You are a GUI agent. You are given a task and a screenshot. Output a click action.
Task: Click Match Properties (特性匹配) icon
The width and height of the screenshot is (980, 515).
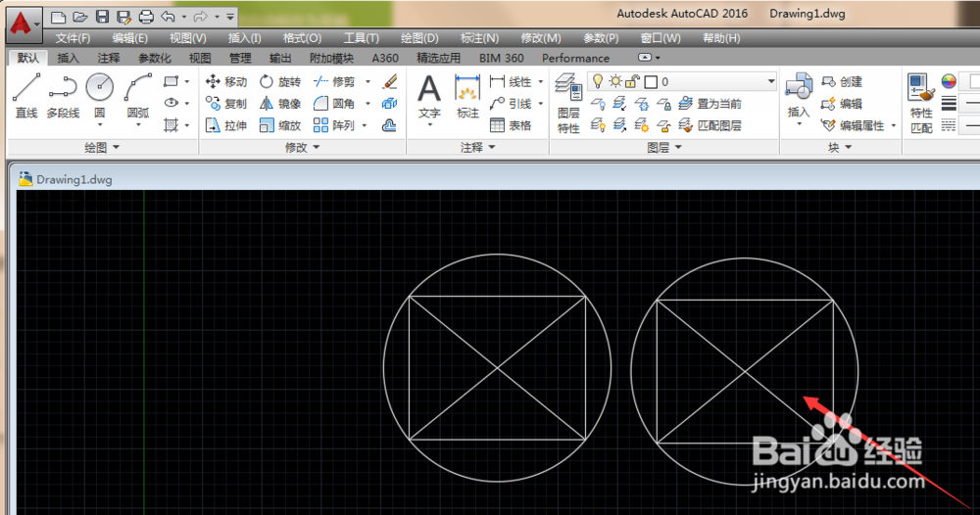(x=921, y=104)
